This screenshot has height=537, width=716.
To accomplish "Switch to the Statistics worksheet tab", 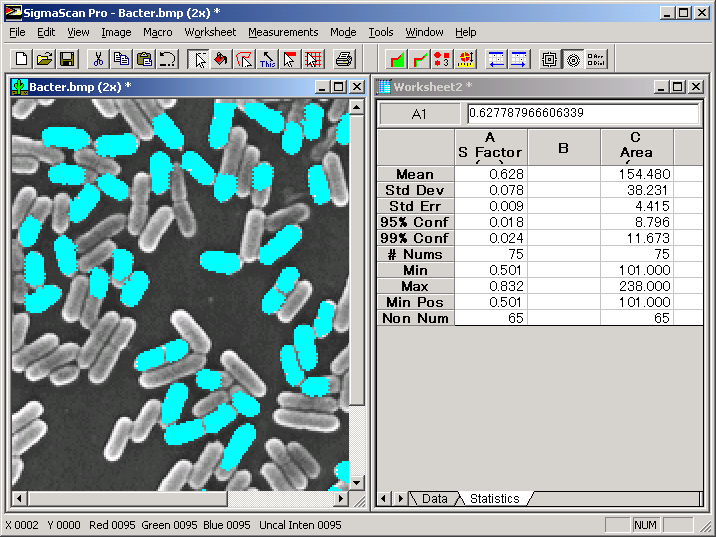I will coord(495,499).
